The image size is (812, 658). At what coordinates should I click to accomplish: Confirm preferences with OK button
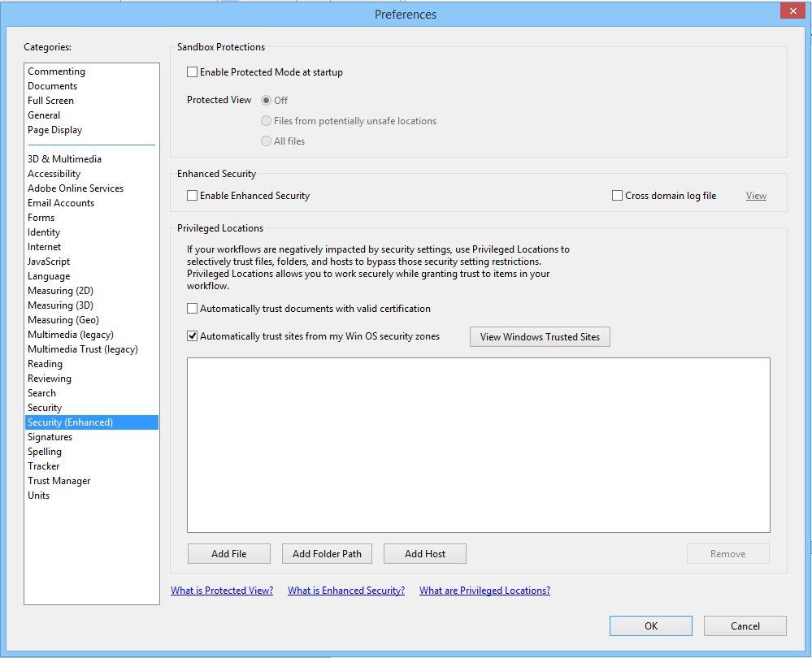tap(650, 626)
